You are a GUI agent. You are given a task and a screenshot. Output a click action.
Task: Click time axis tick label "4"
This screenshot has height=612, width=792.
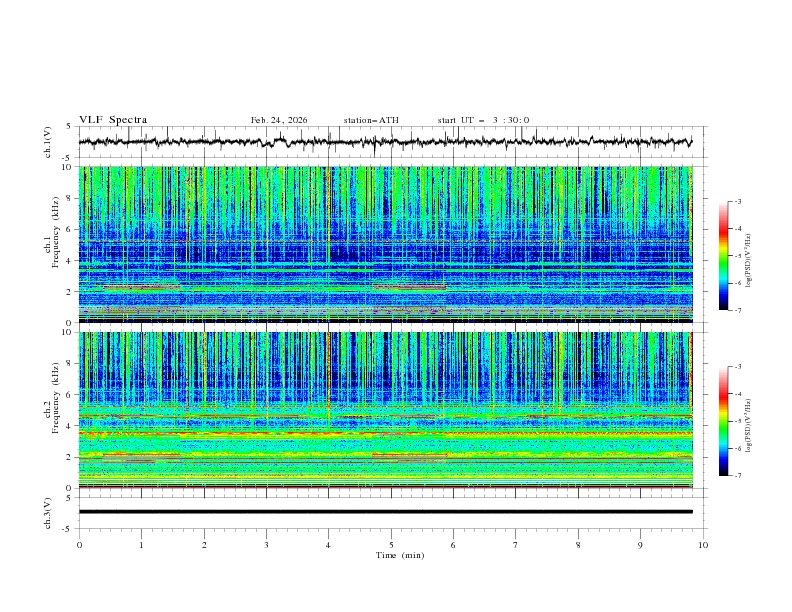click(x=328, y=545)
